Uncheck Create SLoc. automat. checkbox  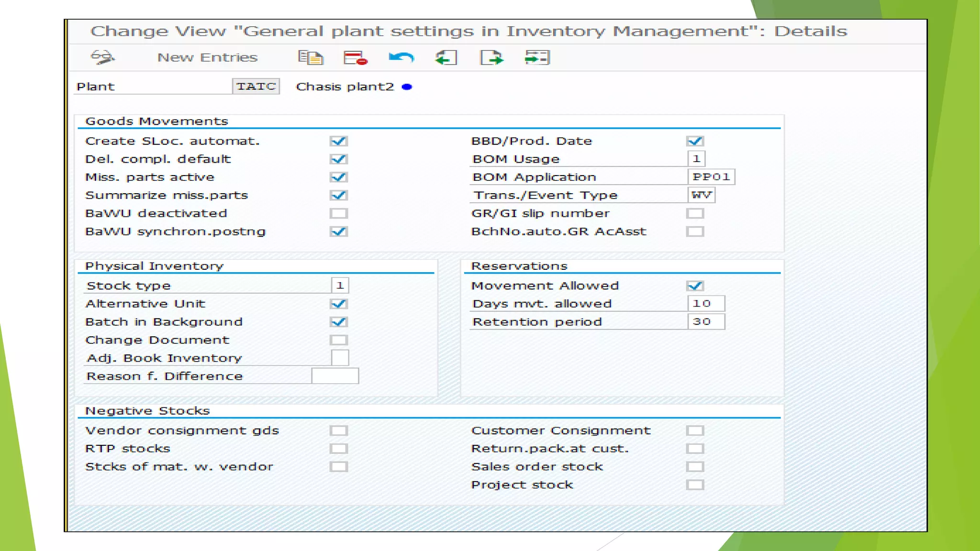coord(338,141)
